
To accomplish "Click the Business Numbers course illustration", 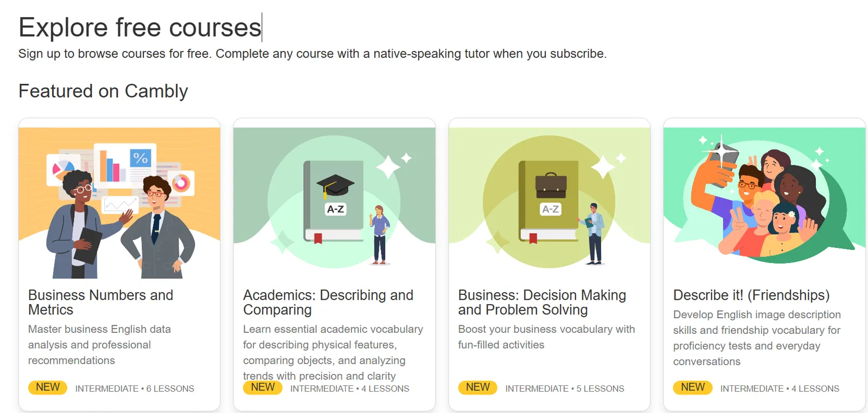I will click(x=119, y=201).
